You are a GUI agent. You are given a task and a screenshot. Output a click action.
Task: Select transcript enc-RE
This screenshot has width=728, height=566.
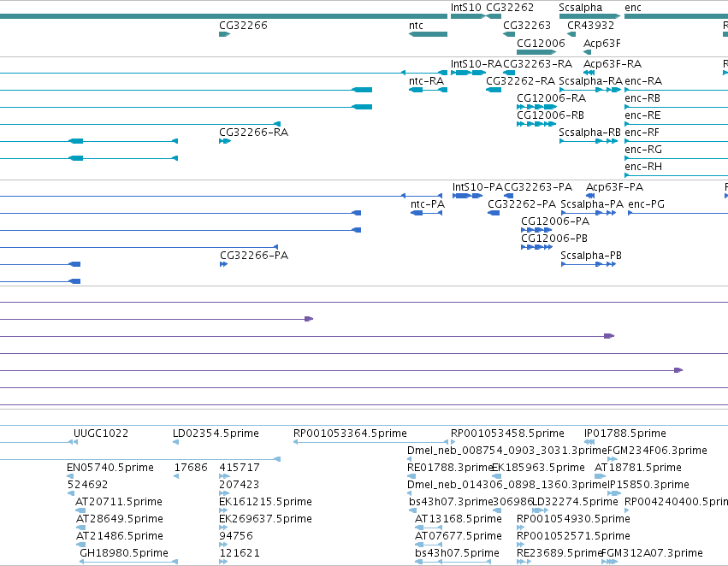tap(642, 115)
